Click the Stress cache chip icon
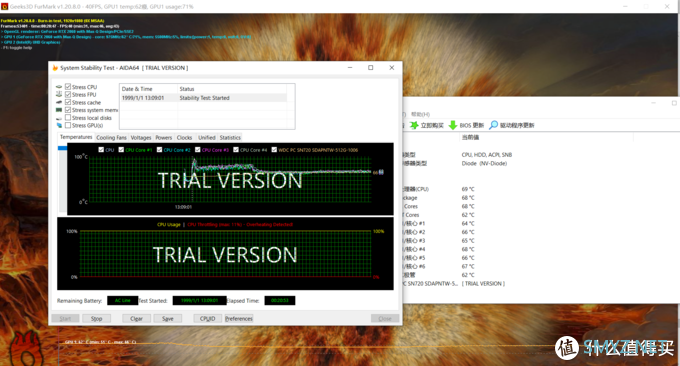The width and height of the screenshot is (680, 366). click(x=59, y=102)
